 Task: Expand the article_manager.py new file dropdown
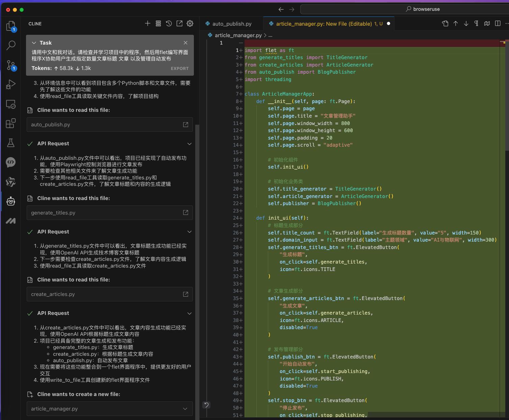185,409
